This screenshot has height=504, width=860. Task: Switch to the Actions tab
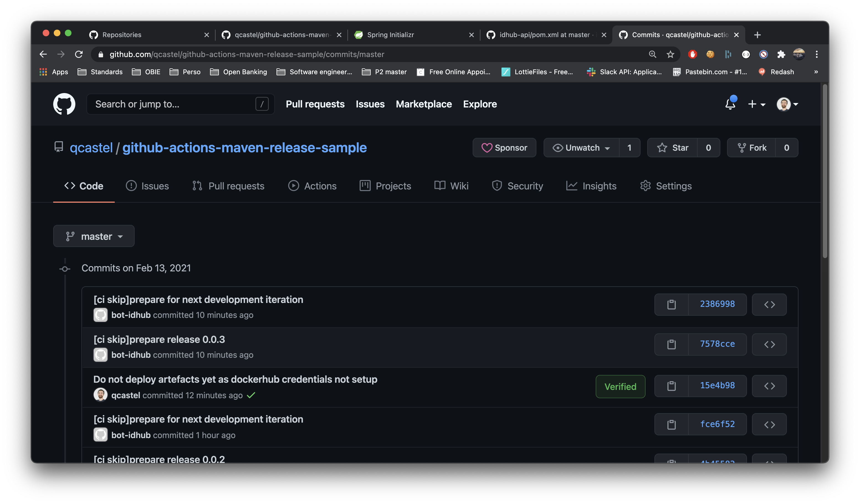coord(312,186)
